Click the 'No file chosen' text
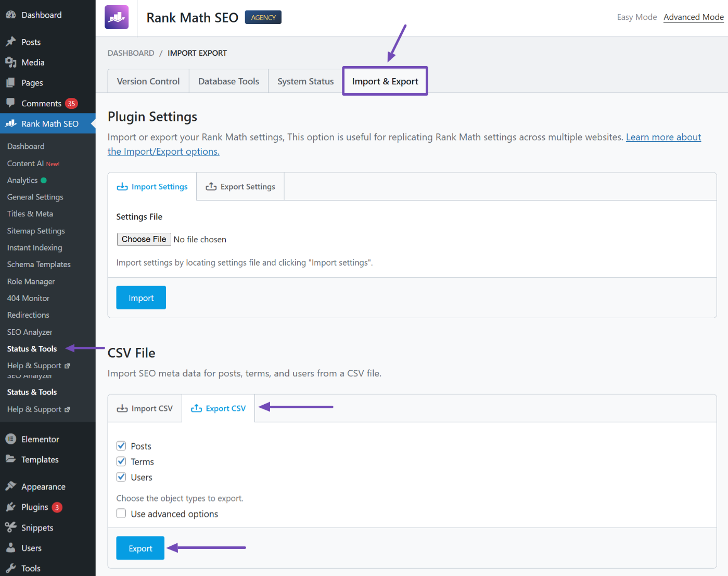The width and height of the screenshot is (728, 576). coord(200,240)
